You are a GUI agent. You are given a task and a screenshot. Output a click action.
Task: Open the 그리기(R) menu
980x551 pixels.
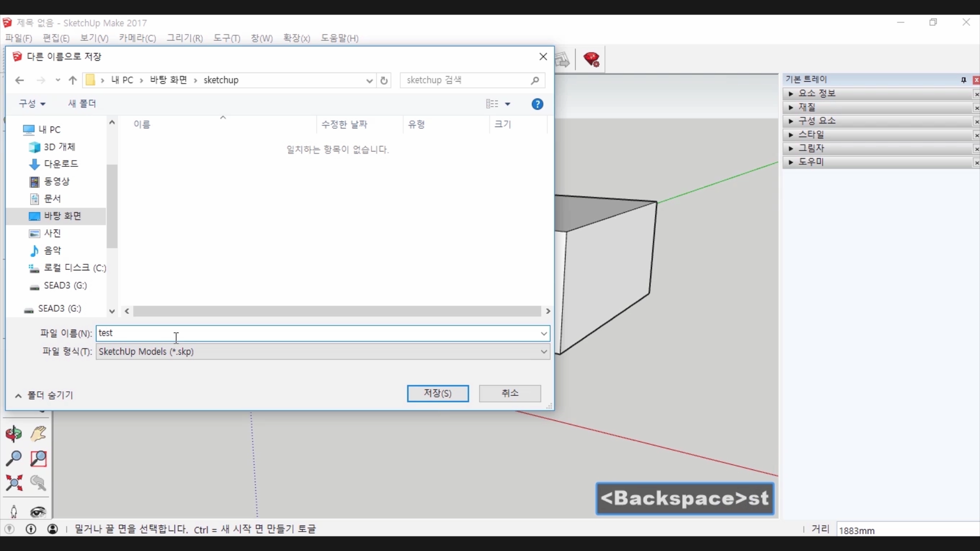point(185,38)
